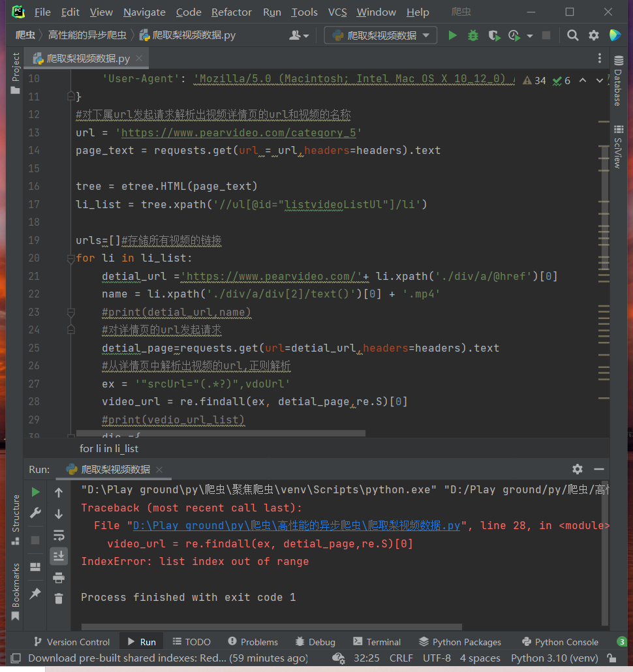Viewport: 633px width, 672px height.
Task: Start debugging with the bug icon
Action: pos(473,35)
